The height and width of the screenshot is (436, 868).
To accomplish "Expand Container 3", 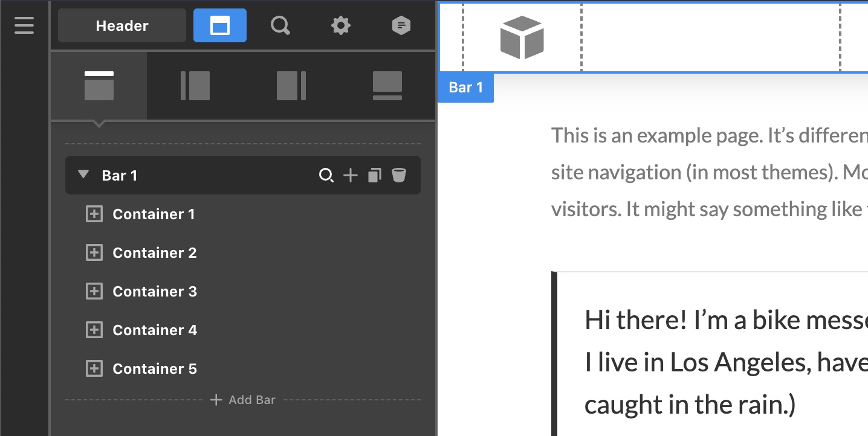I will pyautogui.click(x=94, y=292).
